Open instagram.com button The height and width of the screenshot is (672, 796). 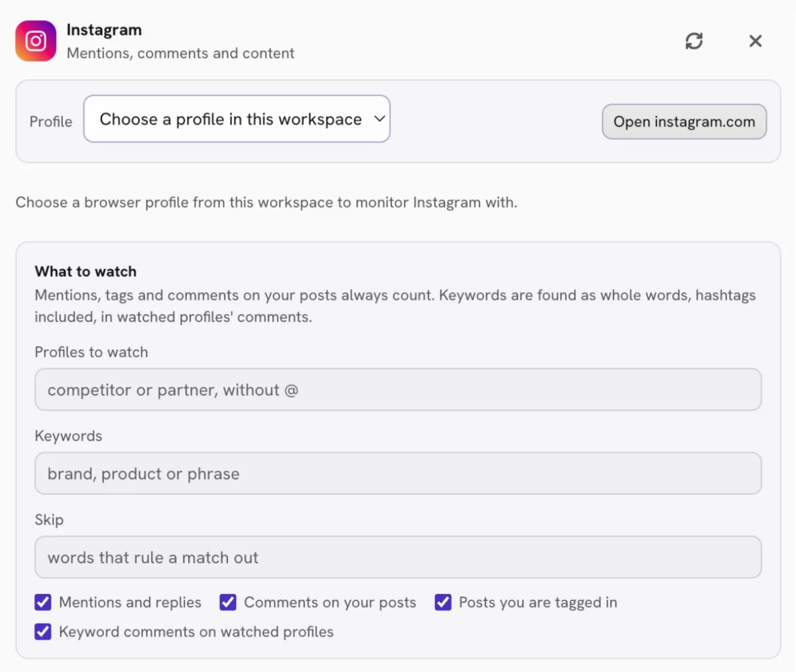[x=684, y=122]
